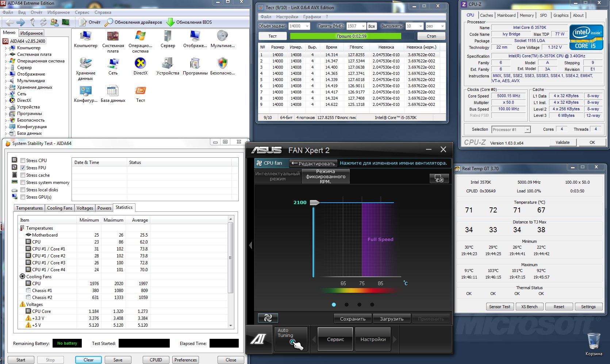Click Обновления BIOS in AIDA64 toolbar

[x=189, y=22]
